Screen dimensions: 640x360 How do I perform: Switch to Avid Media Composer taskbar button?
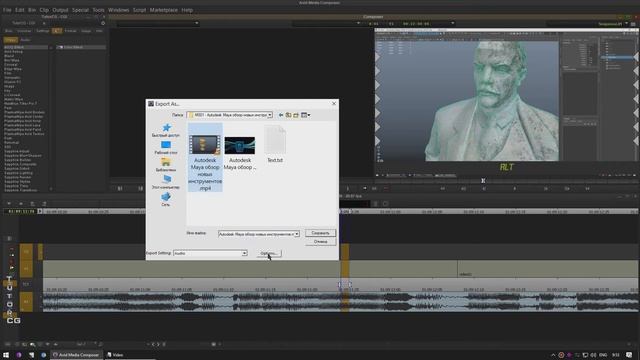76,355
